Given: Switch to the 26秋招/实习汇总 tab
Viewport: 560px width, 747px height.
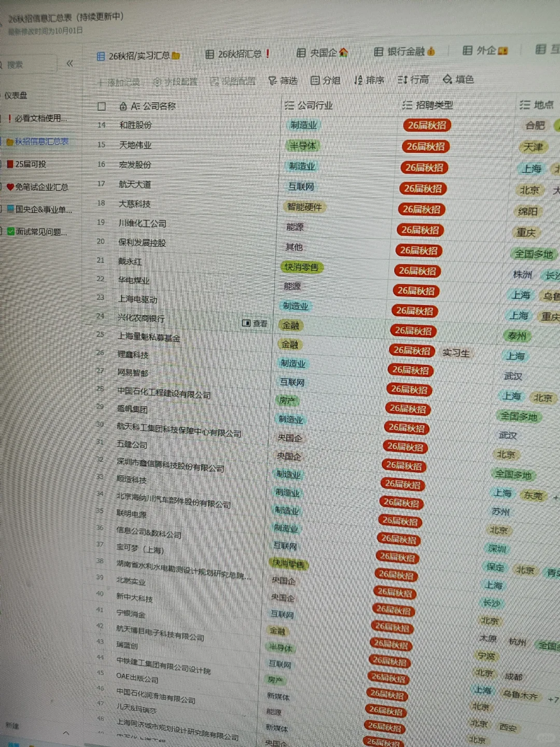Looking at the screenshot, I should (138, 56).
